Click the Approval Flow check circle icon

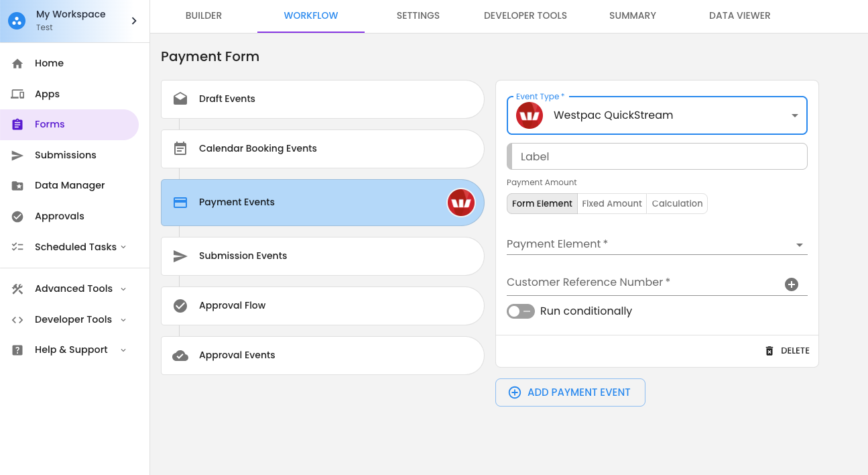[x=180, y=305]
